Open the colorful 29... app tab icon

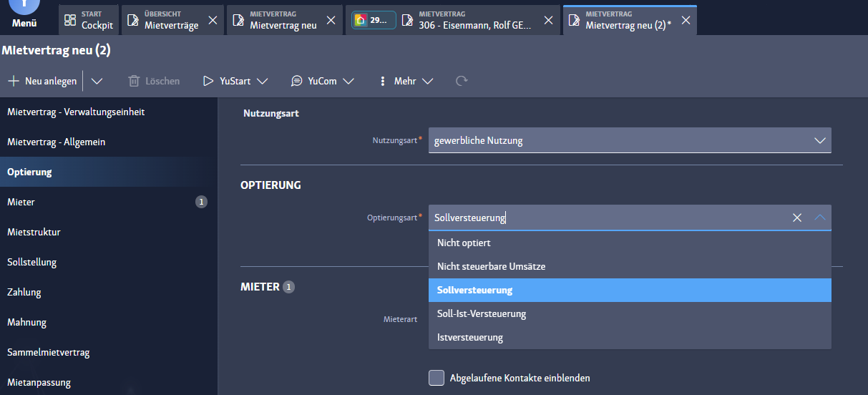[x=361, y=20]
